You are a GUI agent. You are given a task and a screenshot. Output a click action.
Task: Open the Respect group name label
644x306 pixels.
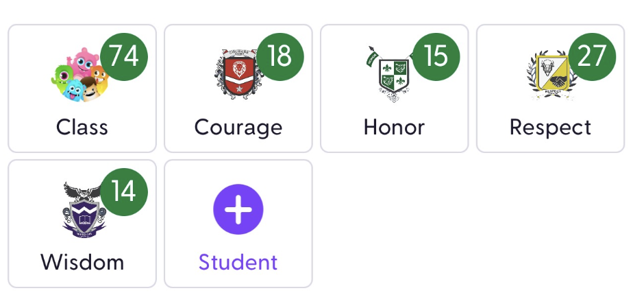(550, 128)
